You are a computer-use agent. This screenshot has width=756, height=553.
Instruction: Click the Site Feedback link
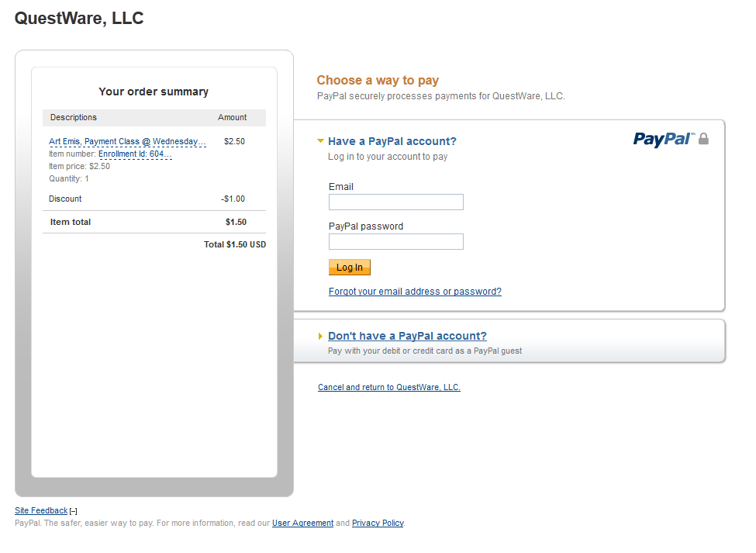tap(40, 510)
